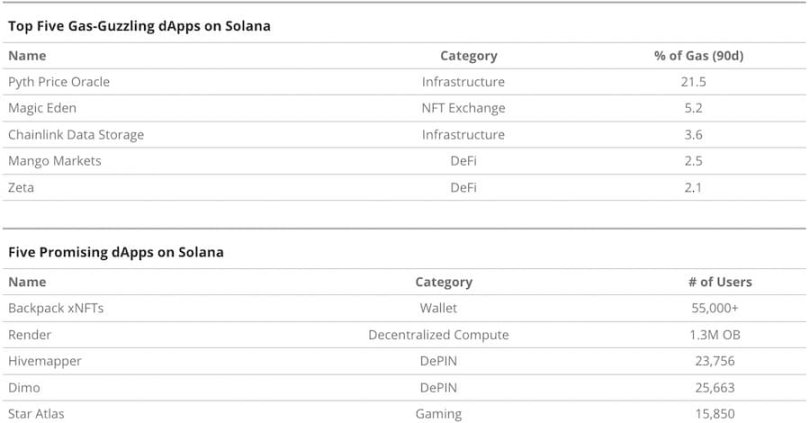
Task: Click the 'Decentralized Compute' category cell
Action: point(439,334)
